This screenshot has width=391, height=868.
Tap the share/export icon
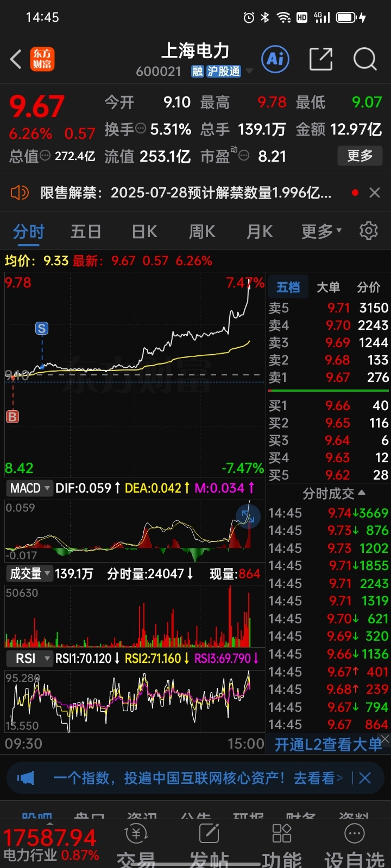320,59
